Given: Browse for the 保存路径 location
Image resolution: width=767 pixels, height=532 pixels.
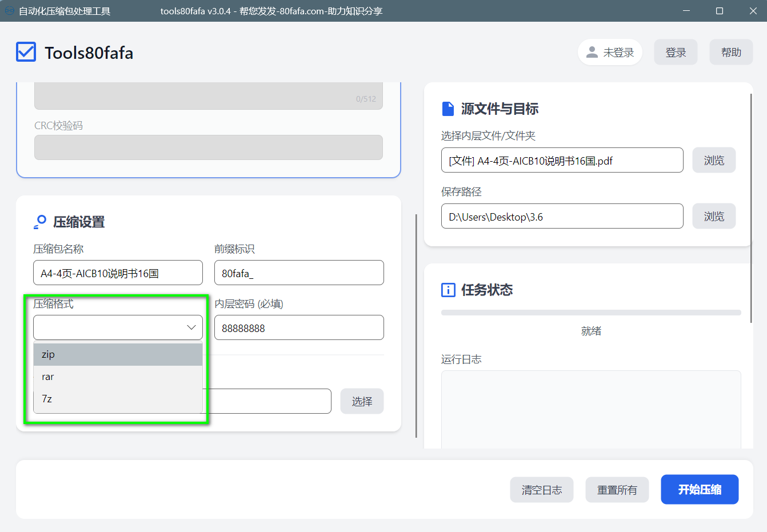Looking at the screenshot, I should click(x=713, y=217).
